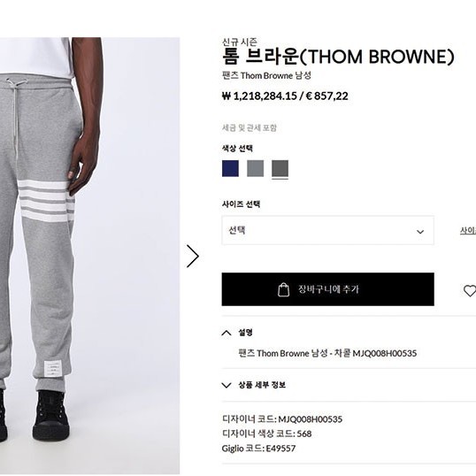The height and width of the screenshot is (476, 476).
Task: Open the gray sweatpants product image
Action: coord(90,256)
